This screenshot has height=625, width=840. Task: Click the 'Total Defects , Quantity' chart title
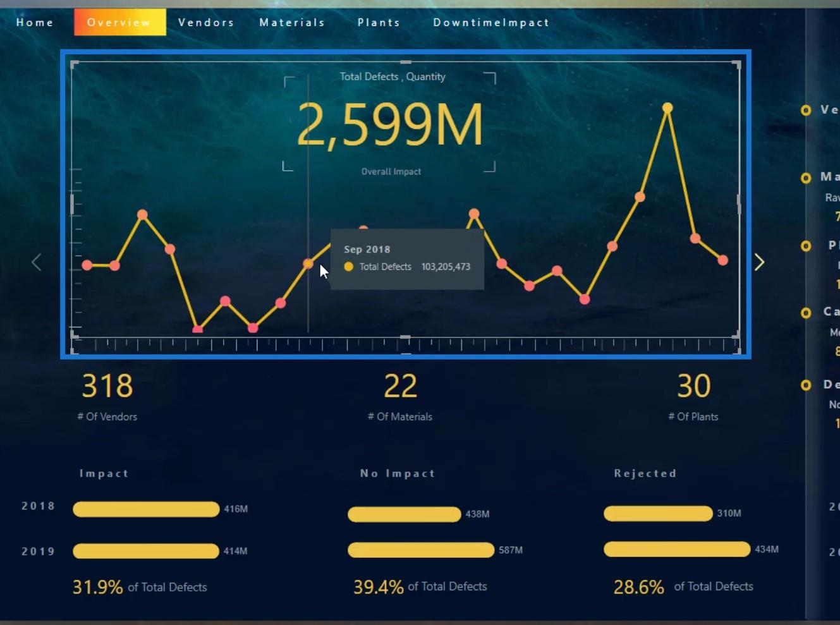(x=393, y=76)
